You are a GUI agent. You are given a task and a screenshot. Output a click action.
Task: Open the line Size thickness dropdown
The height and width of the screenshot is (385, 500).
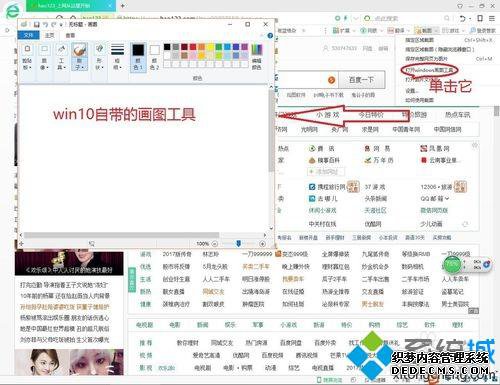click(x=117, y=57)
